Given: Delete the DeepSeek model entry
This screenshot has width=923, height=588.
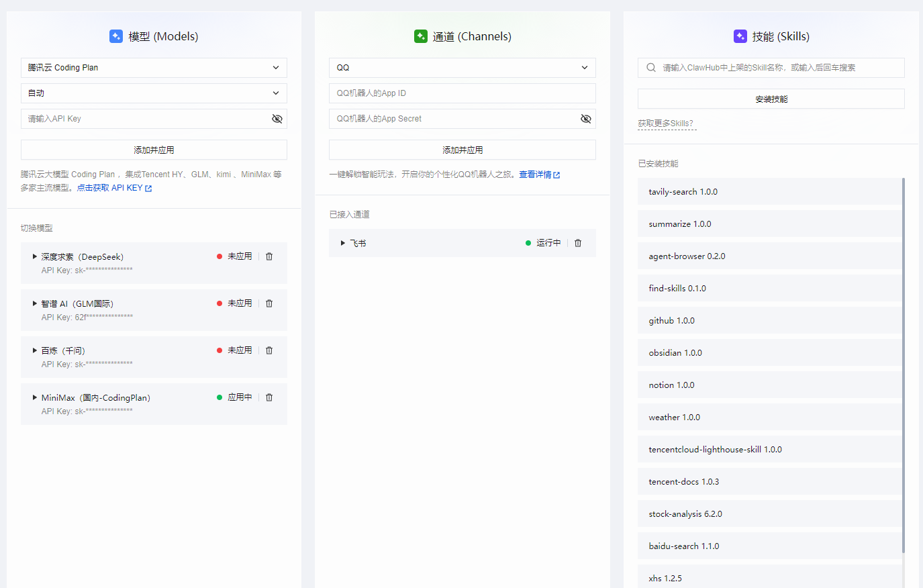Looking at the screenshot, I should point(269,256).
